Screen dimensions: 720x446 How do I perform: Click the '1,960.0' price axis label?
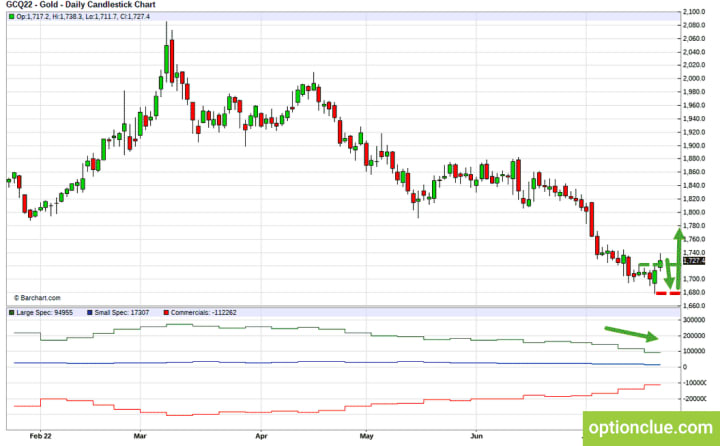694,105
